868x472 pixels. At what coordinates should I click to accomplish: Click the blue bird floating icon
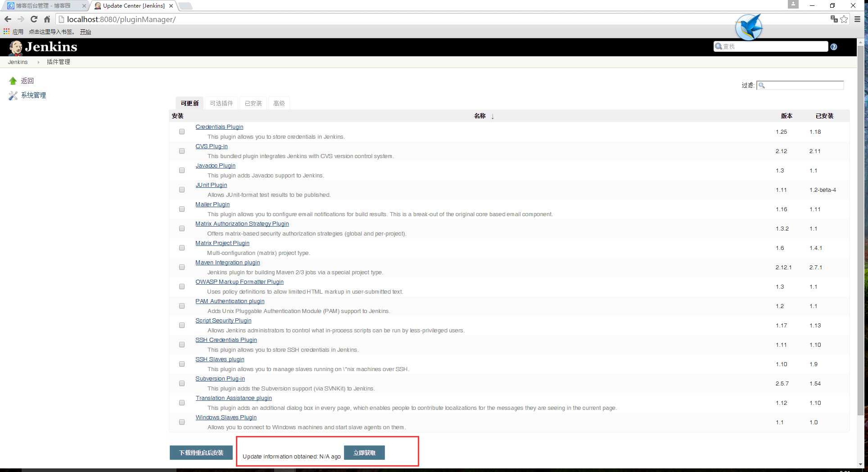click(x=749, y=27)
